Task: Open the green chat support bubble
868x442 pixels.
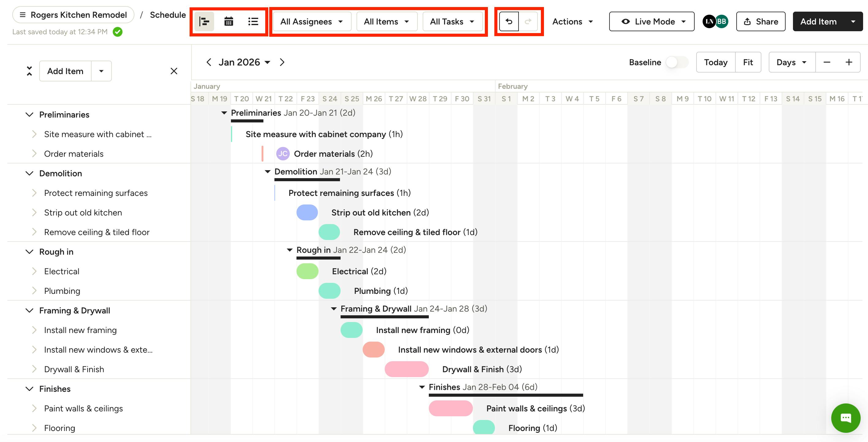Action: tap(846, 418)
